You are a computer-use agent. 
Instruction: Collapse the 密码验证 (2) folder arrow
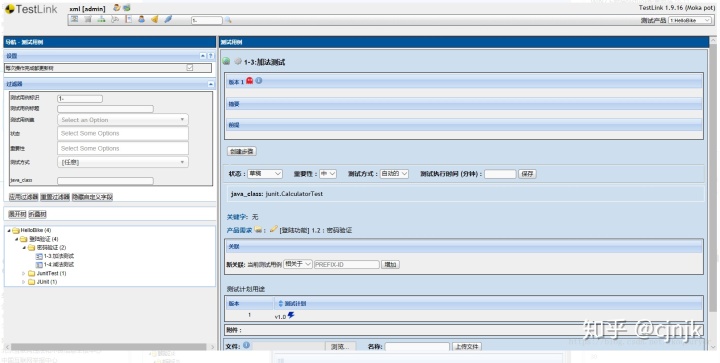(x=24, y=248)
